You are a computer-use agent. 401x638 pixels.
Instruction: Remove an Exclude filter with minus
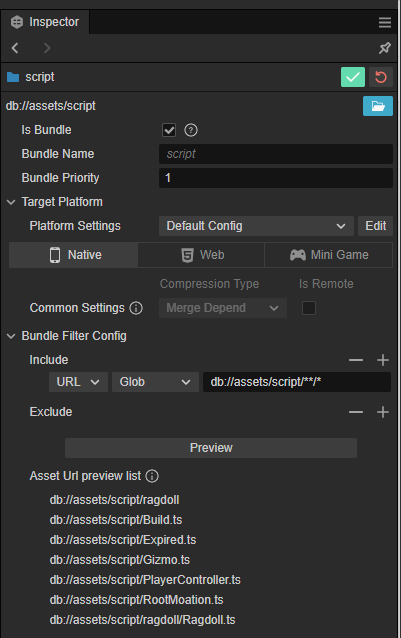click(x=356, y=412)
